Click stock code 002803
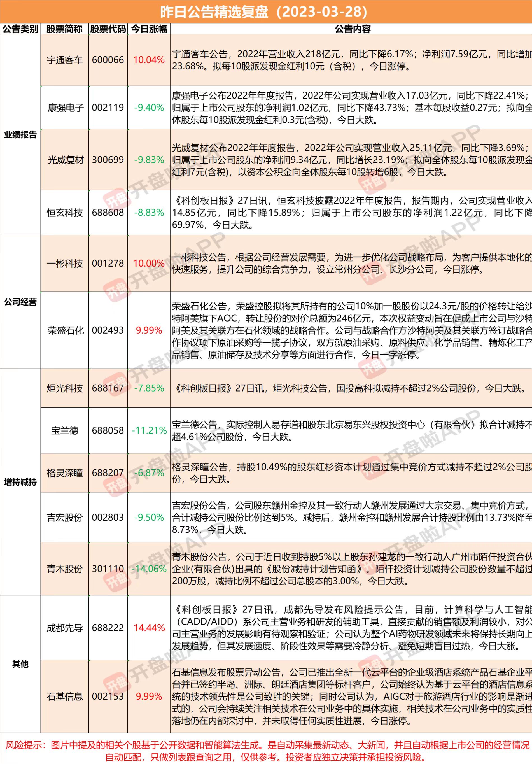This screenshot has width=532, height=764. [108, 517]
